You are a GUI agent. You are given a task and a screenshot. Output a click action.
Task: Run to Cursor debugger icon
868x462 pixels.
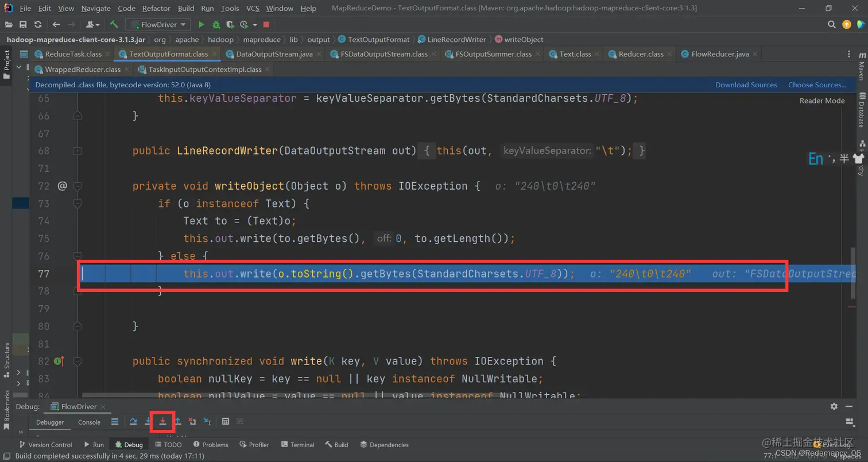pyautogui.click(x=208, y=422)
